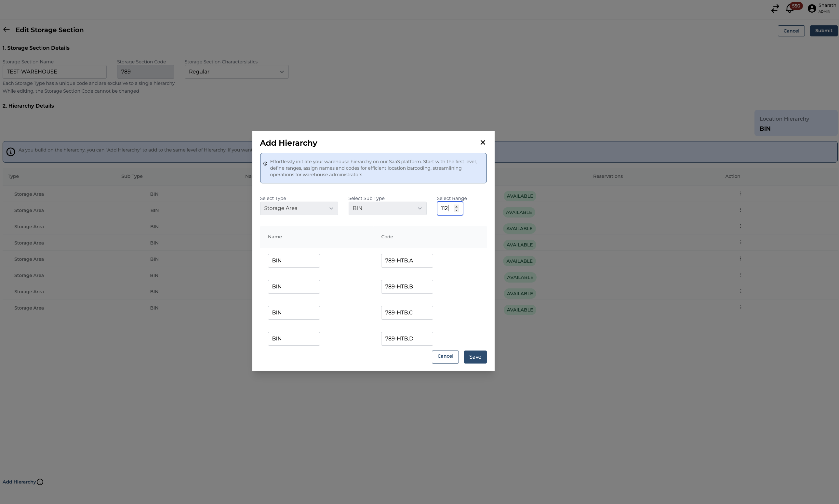
Task: Open the notifications bell showing 550 alerts
Action: click(789, 9)
